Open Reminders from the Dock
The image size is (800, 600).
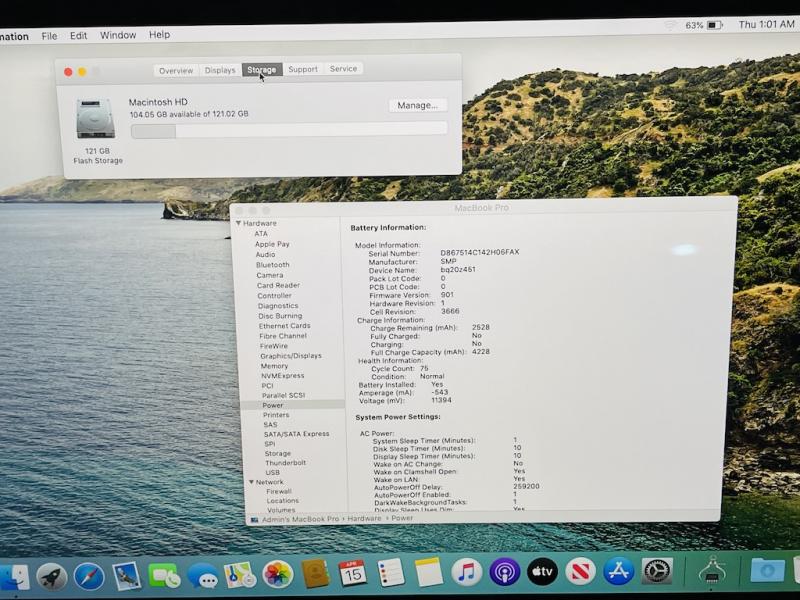391,573
